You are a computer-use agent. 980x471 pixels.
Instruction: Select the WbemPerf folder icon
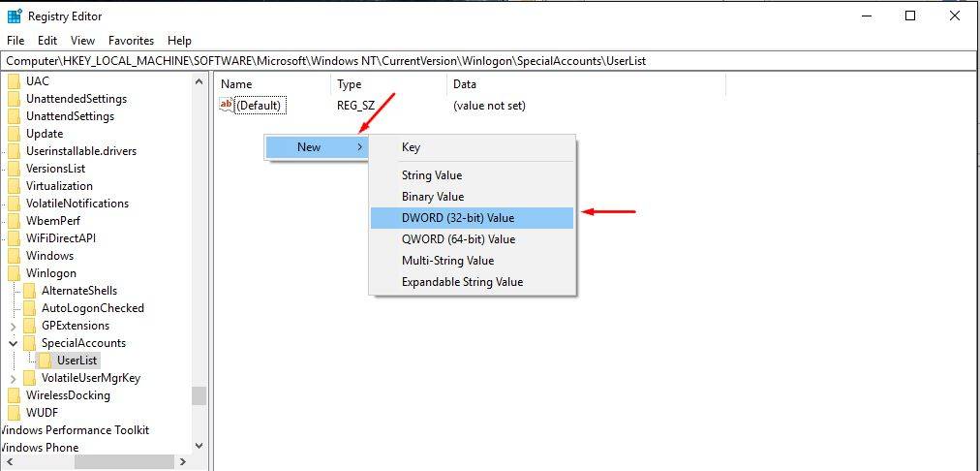14,221
